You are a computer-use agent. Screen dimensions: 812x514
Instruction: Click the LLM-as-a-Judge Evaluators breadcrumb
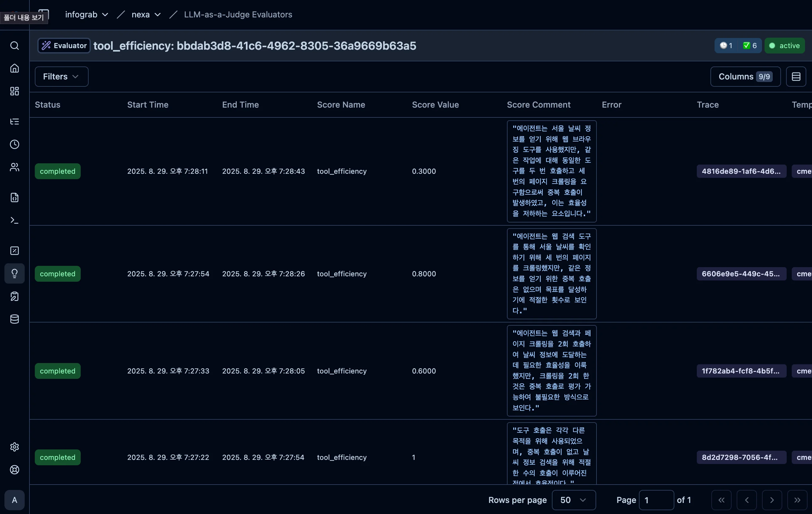click(x=238, y=15)
